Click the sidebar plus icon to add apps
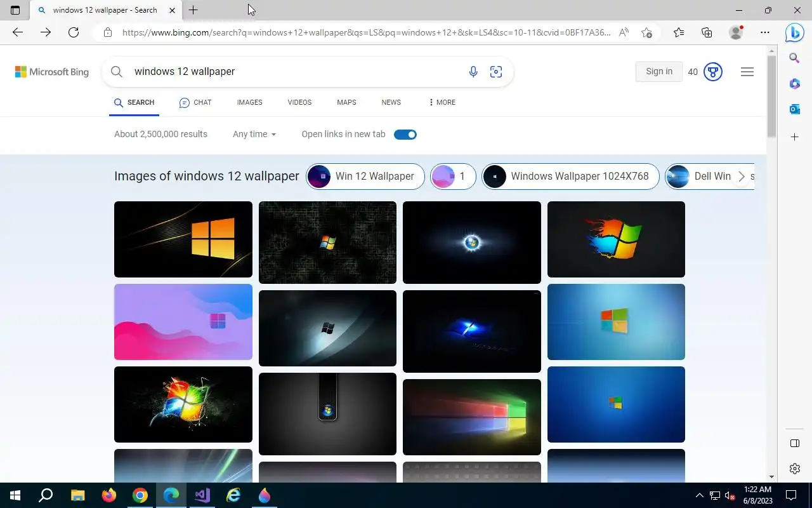This screenshot has width=812, height=508. coord(794,137)
